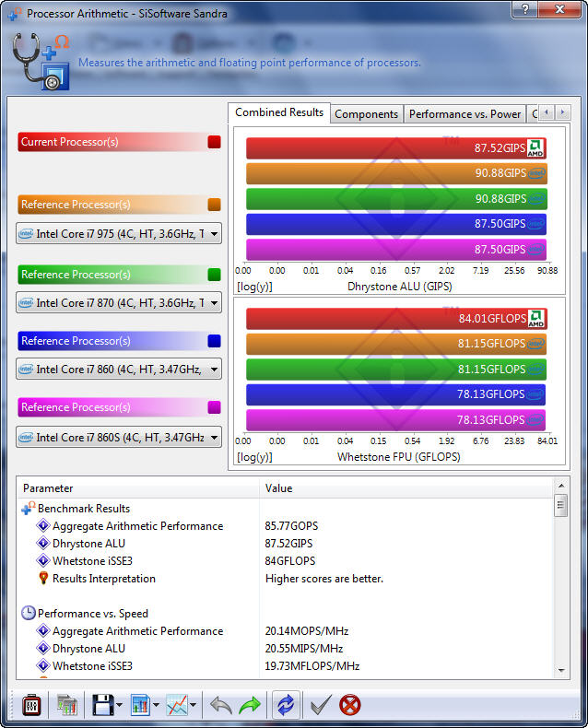This screenshot has width=588, height=728.
Task: Click the Value column header
Action: 406,488
